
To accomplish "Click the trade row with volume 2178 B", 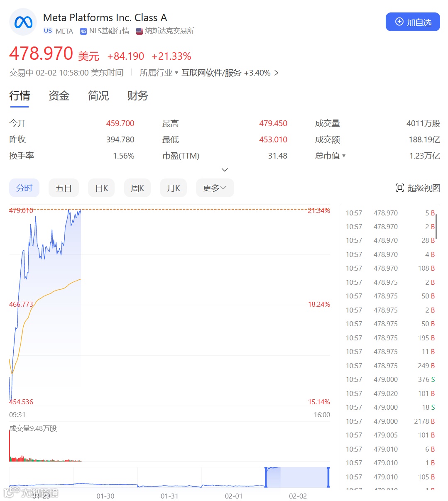I will pyautogui.click(x=390, y=421).
